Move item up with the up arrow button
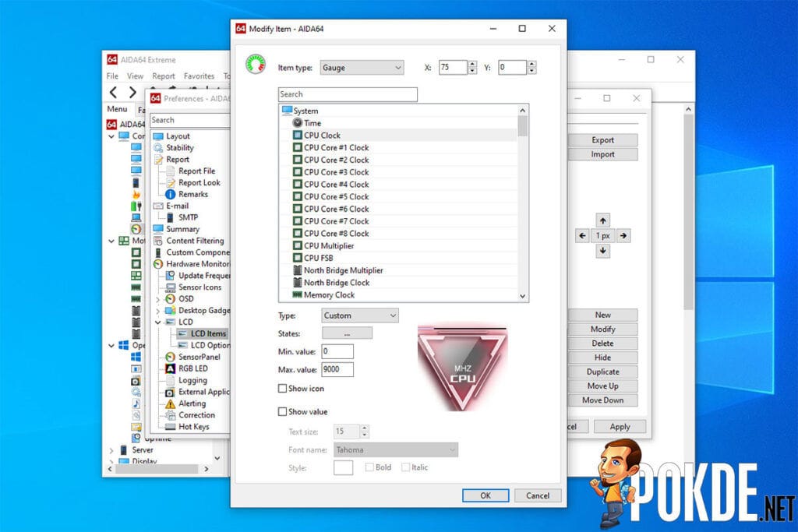 click(x=603, y=220)
